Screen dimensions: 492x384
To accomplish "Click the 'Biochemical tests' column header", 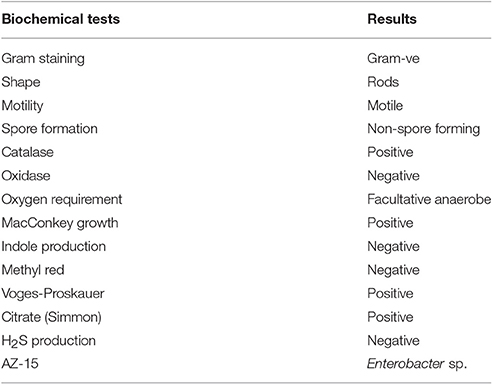I will pos(61,19).
